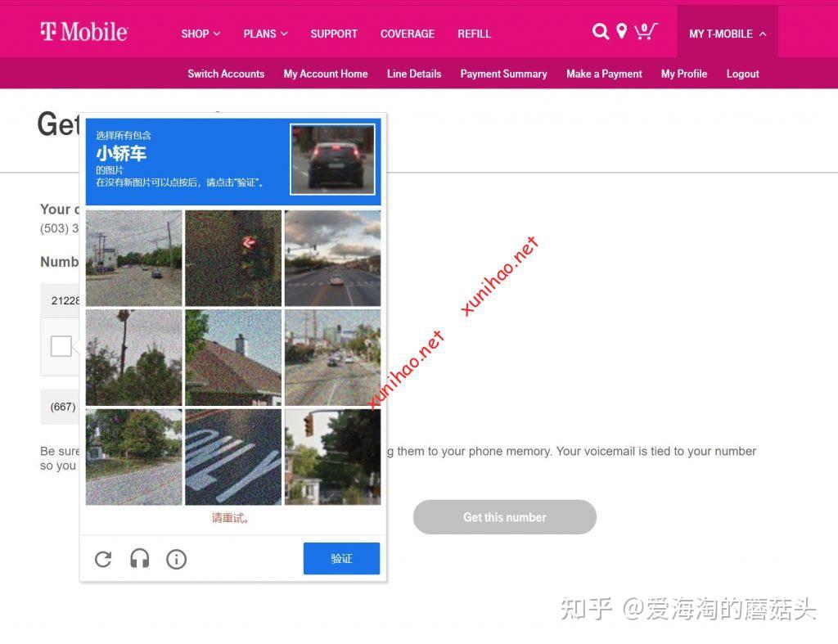Select the captcha tile showing a red arrow signal
The image size is (838, 644).
tap(233, 258)
